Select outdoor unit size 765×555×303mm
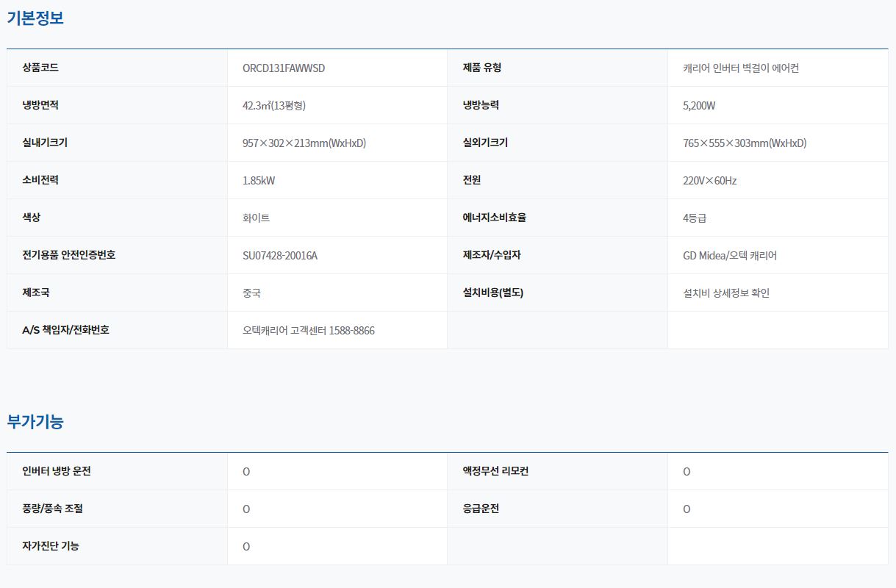This screenshot has height=588, width=896. click(x=745, y=143)
